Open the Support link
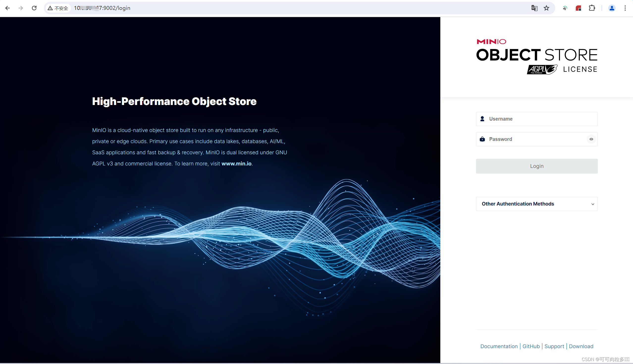 coord(554,346)
